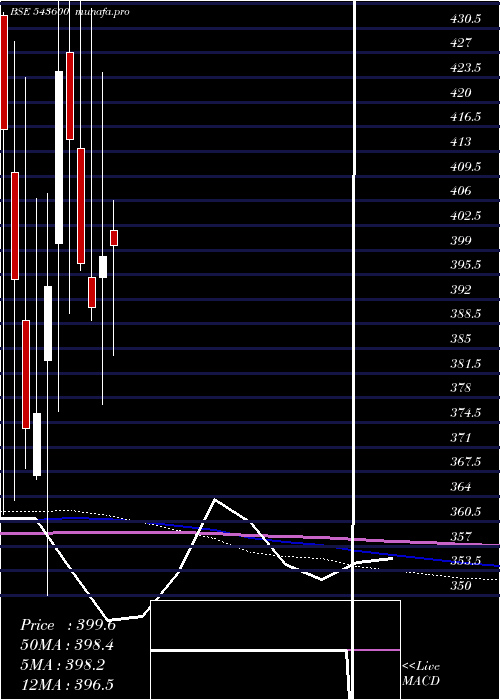The image size is (500, 700).
Task: Click the 378 price axis label
Action: click(460, 388)
